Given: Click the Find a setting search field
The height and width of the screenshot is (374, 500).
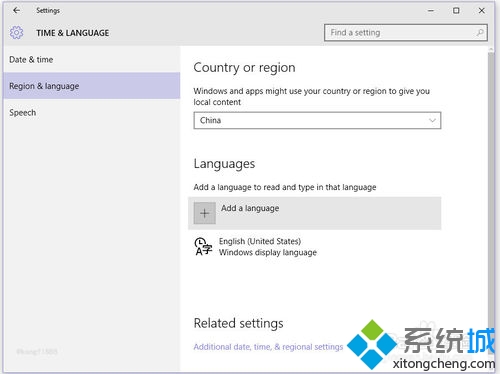Looking at the screenshot, I should pos(406,33).
